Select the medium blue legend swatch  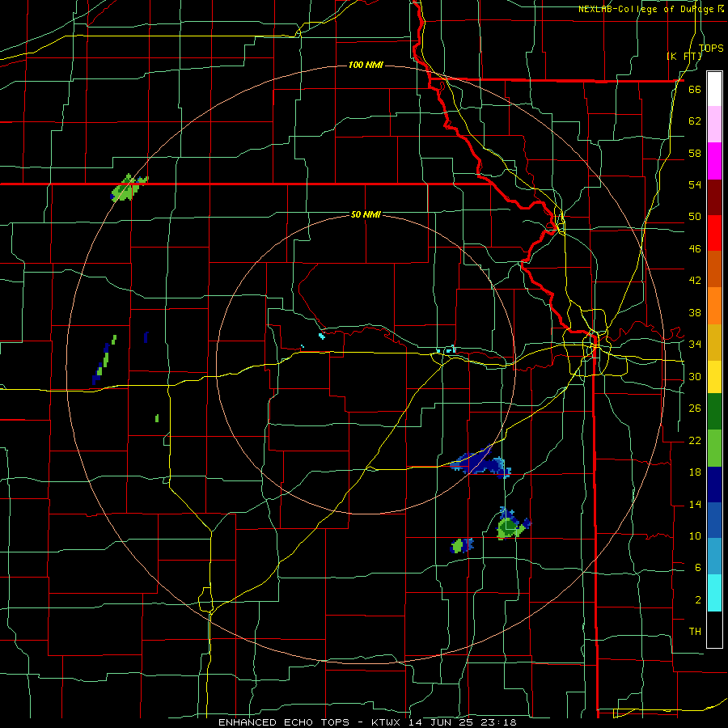(x=714, y=520)
